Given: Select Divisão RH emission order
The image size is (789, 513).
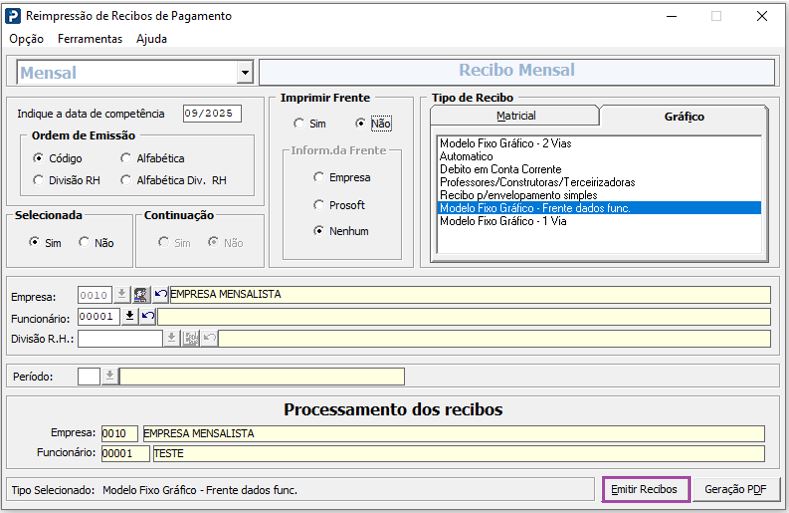Looking at the screenshot, I should (x=38, y=181).
